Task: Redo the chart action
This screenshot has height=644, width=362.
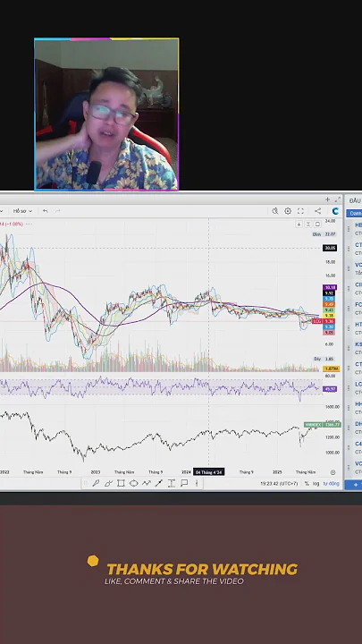Action: (58, 211)
